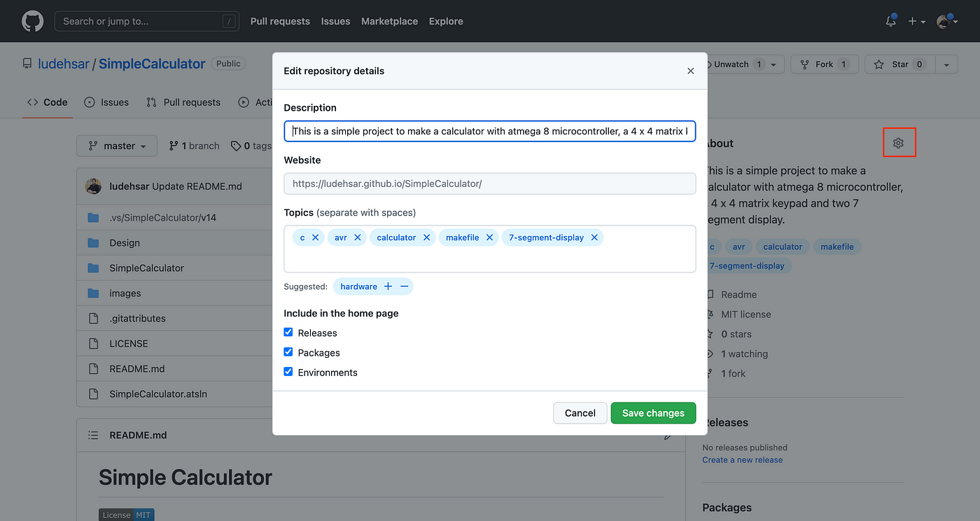Open the README.md file name
Viewport: 980px width, 521px height.
(x=137, y=368)
